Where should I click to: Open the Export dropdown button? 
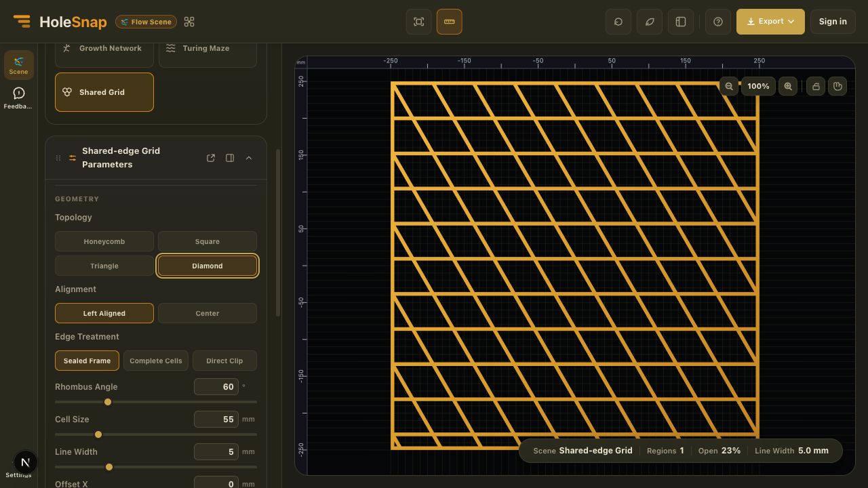pos(770,22)
